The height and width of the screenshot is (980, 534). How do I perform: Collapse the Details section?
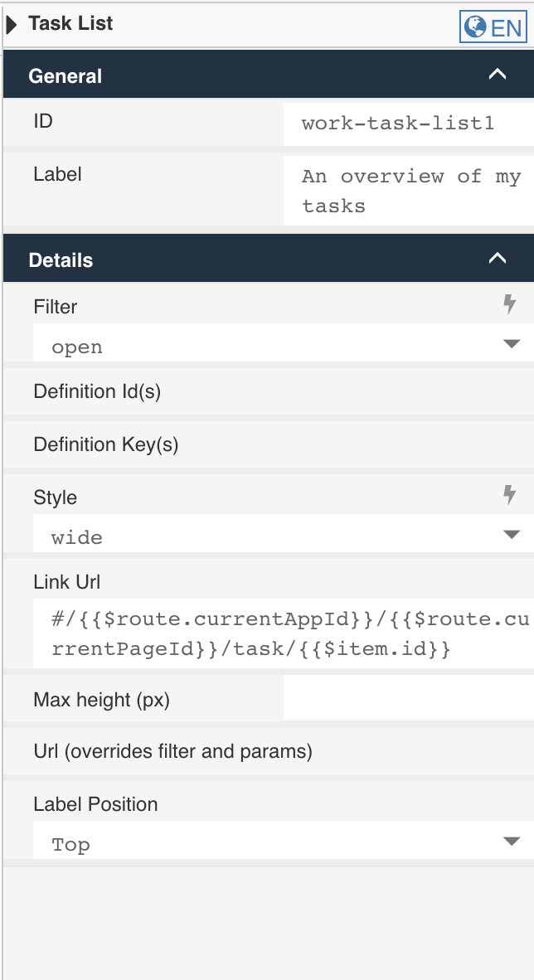(x=498, y=258)
